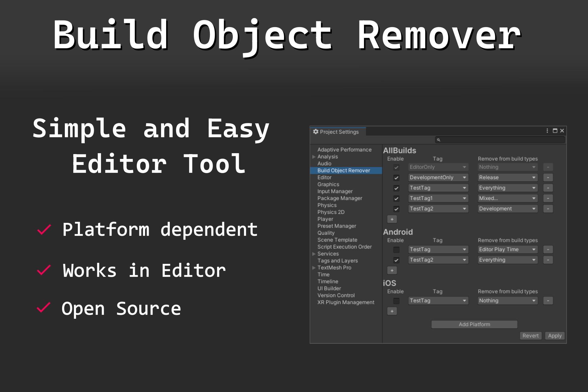Disable the DevelopmentOnly enable checkbox
This screenshot has height=392, width=588.
396,178
